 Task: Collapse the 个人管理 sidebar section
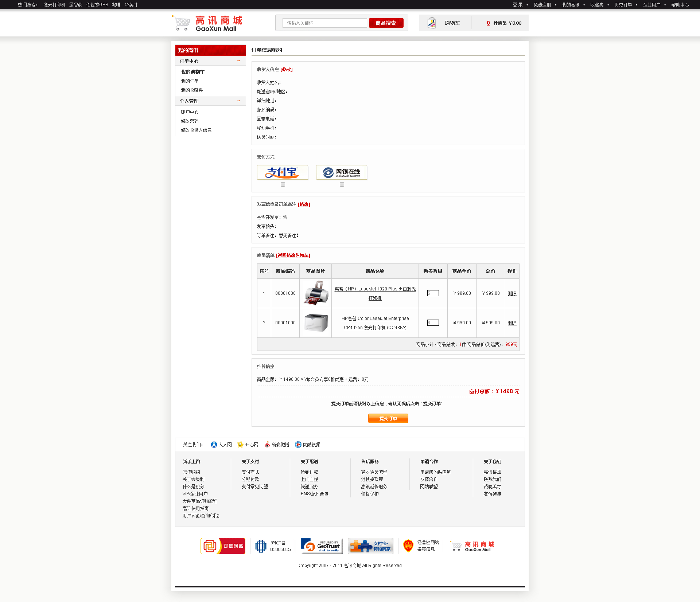pos(238,101)
